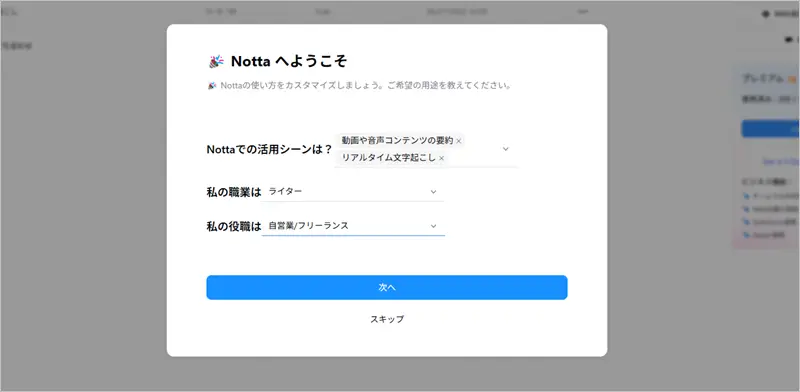This screenshot has height=392, width=800.
Task: Click the blue 次へ button
Action: [x=387, y=287]
